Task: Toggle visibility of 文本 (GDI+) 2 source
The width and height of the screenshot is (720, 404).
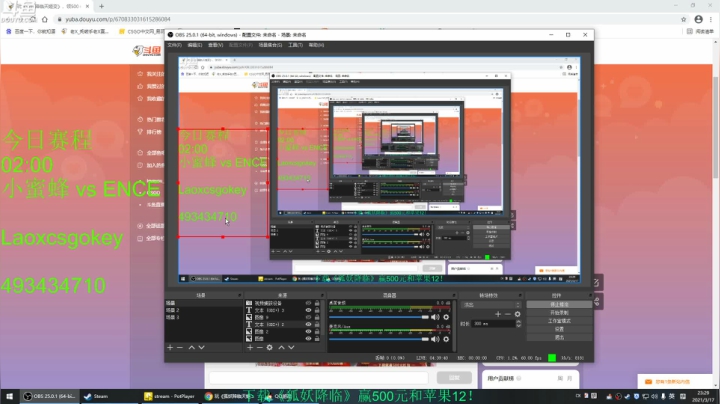Action: [308, 324]
